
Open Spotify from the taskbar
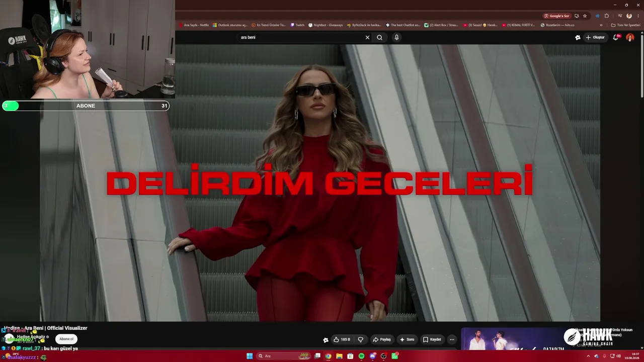click(361, 356)
